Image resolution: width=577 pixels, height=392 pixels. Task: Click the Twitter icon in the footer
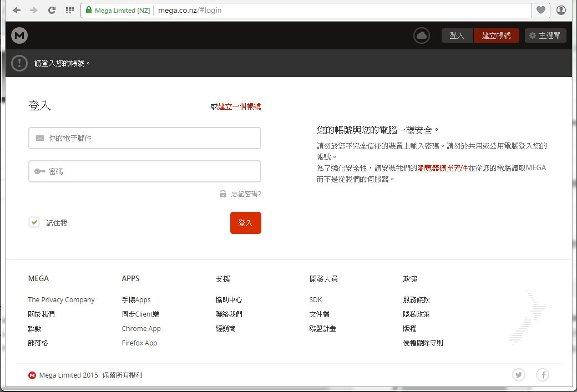coord(519,375)
